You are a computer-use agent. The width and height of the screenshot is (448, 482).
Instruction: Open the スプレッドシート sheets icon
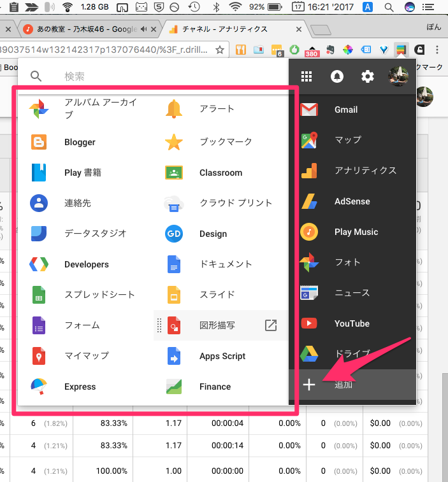[x=39, y=295]
